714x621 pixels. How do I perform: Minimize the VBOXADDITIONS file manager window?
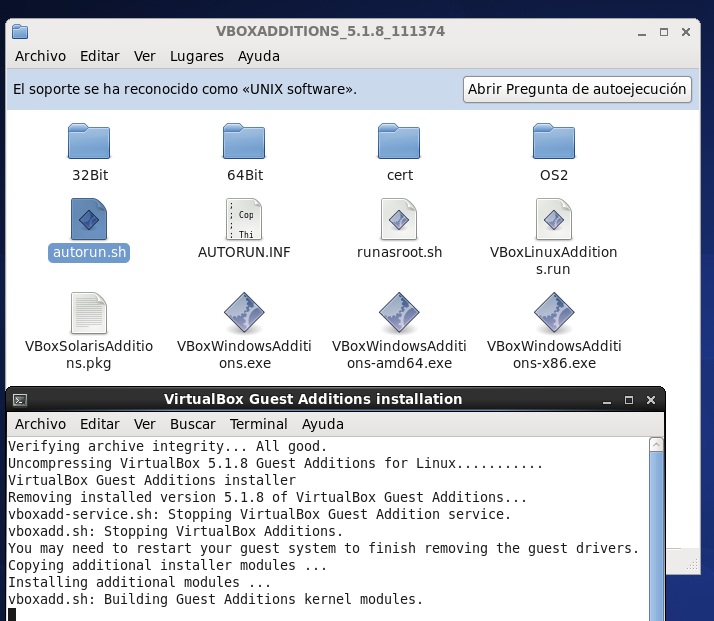click(x=642, y=32)
